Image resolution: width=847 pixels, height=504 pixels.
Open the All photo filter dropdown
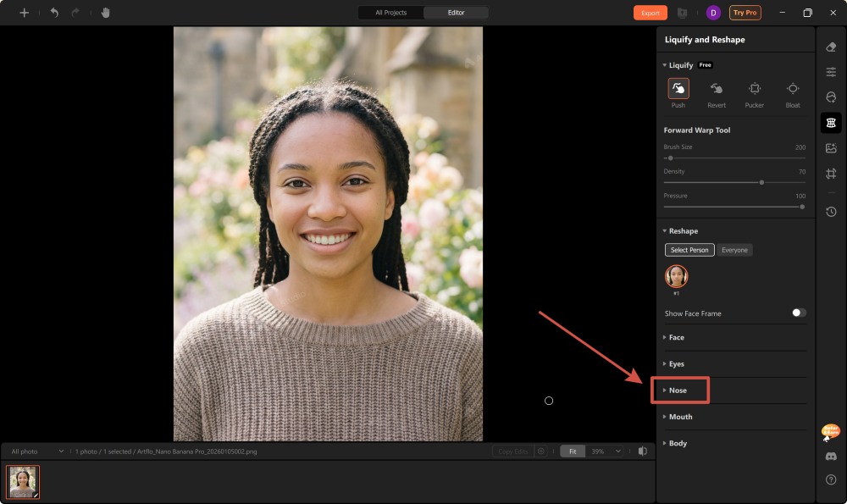37,451
